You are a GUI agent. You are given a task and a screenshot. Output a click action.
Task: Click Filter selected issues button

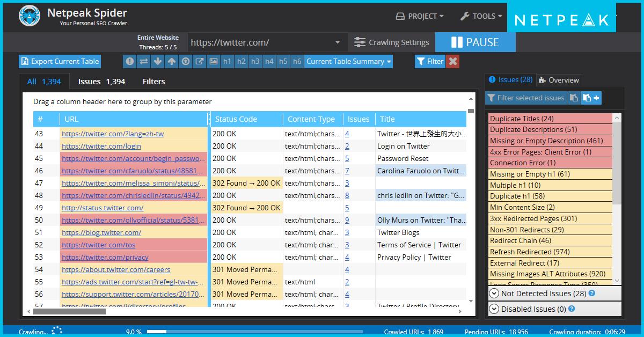point(525,98)
